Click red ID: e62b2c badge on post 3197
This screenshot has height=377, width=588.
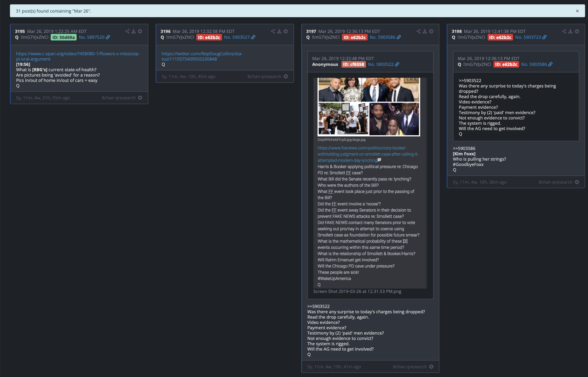(x=355, y=37)
